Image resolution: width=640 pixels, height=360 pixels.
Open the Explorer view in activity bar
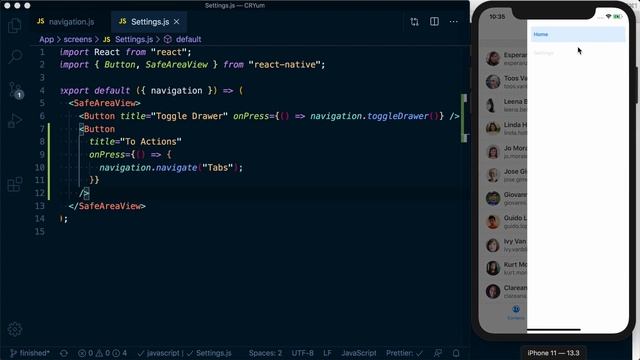pos(15,26)
